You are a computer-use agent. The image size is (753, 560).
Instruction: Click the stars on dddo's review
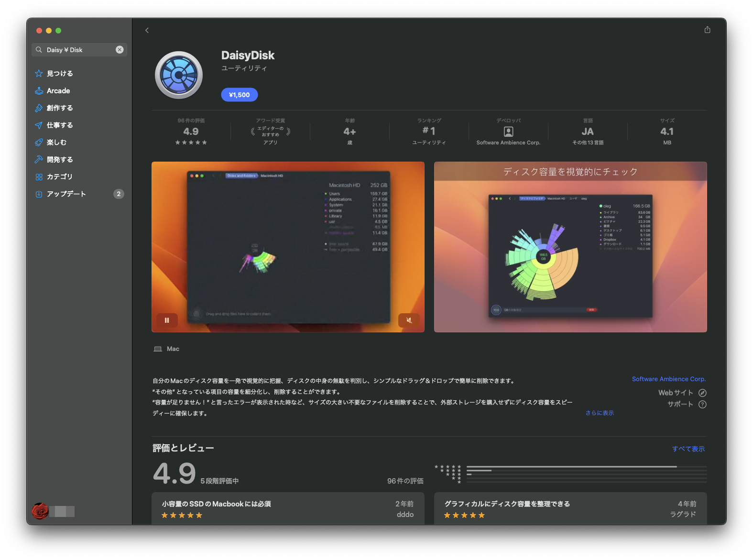click(182, 515)
